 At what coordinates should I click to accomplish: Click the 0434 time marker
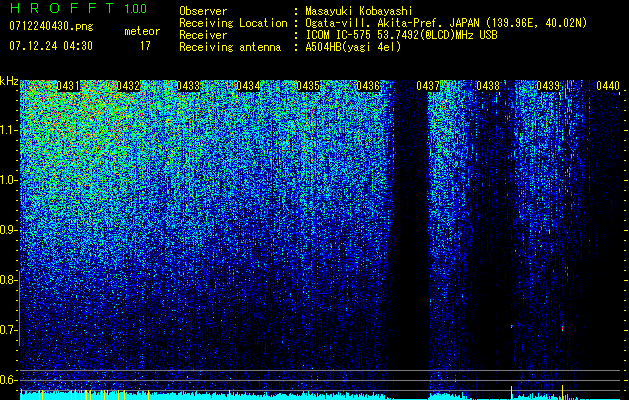pyautogui.click(x=248, y=86)
